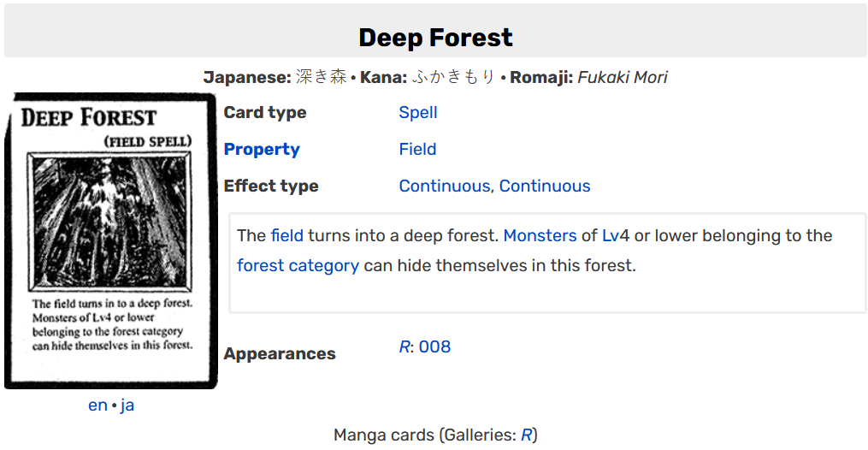Click the 'field' link in card text
The image size is (868, 450).
coord(286,236)
